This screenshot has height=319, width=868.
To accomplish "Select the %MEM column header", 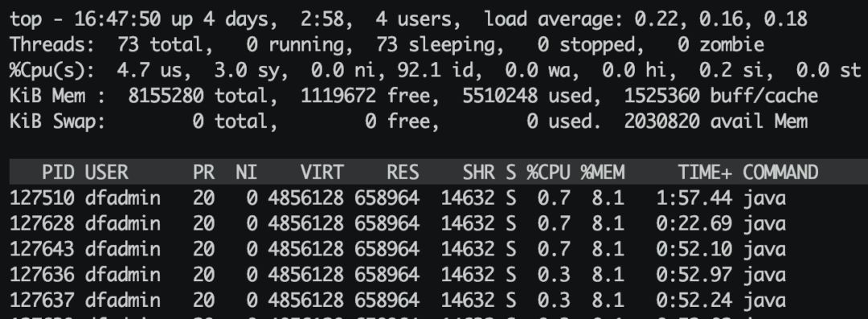I will pyautogui.click(x=603, y=173).
